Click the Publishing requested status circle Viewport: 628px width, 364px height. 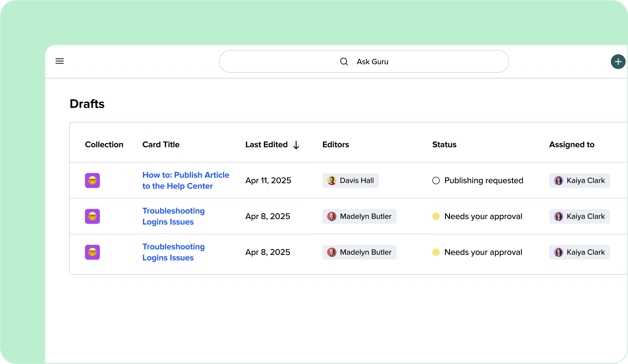pos(436,180)
